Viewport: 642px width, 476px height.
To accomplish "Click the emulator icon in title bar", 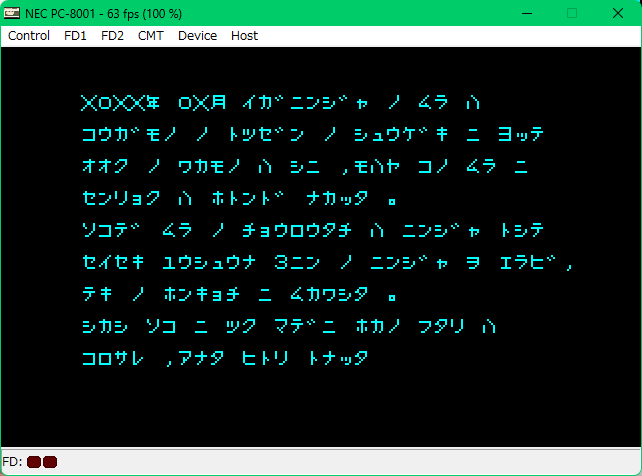I will [x=11, y=13].
